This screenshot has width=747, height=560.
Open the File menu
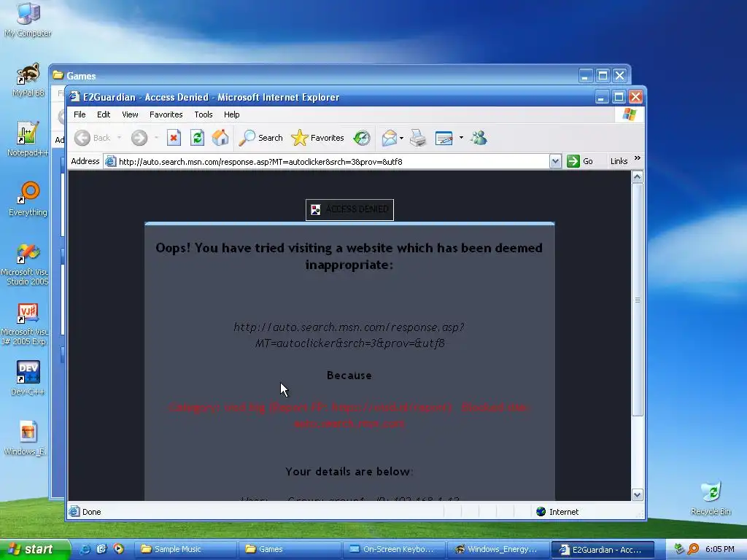tap(80, 114)
